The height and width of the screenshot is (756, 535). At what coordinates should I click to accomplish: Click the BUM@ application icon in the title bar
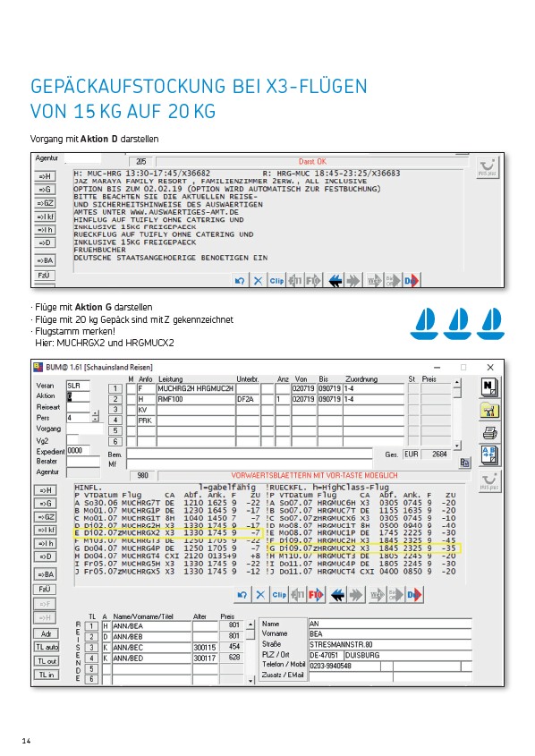pyautogui.click(x=38, y=368)
